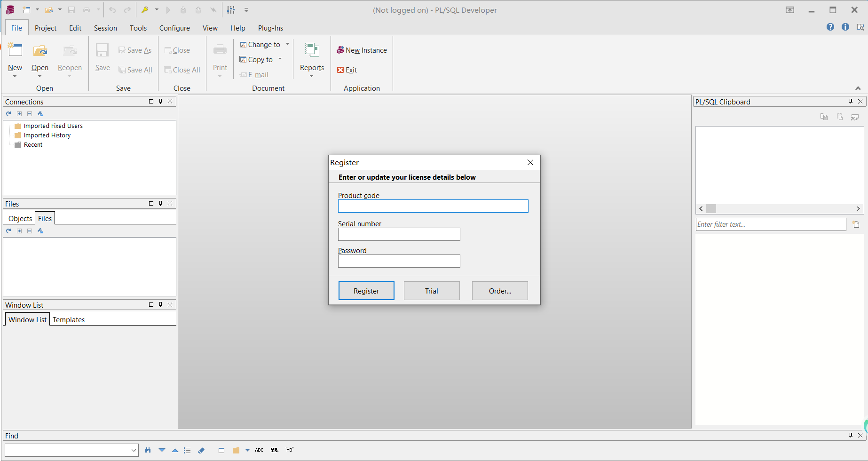The width and height of the screenshot is (868, 461).
Task: Switch to the Objects tab in Files panel
Action: tap(20, 219)
